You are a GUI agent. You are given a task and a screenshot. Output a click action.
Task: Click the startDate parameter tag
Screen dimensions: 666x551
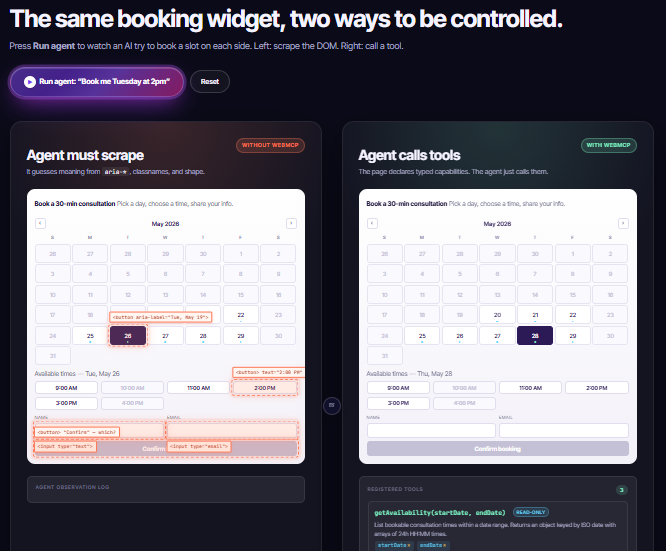click(394, 545)
